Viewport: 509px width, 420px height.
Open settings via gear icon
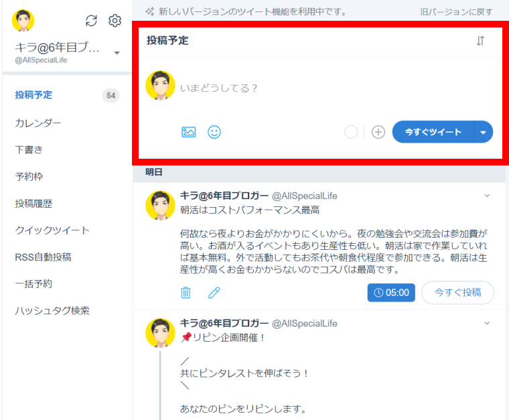[x=115, y=21]
